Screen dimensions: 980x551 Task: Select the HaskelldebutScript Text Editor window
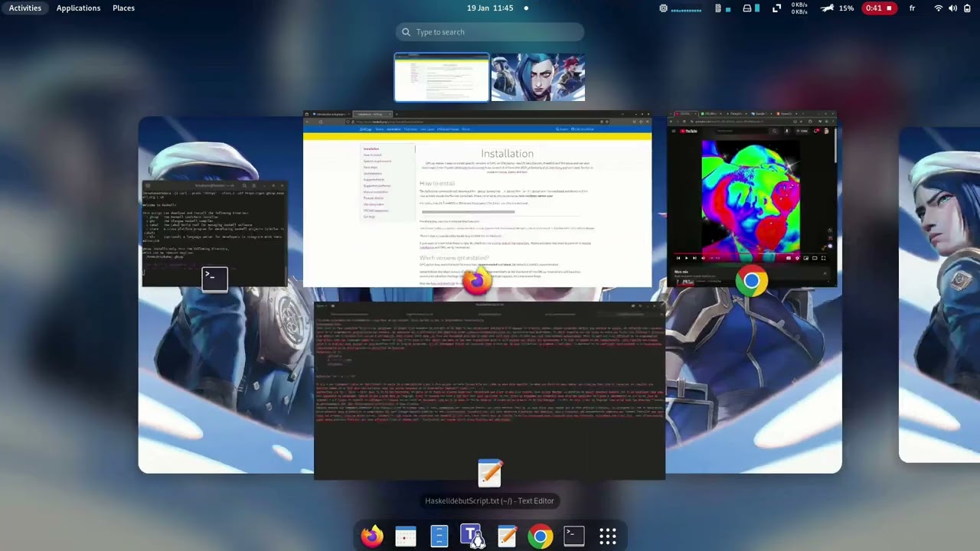tap(490, 390)
